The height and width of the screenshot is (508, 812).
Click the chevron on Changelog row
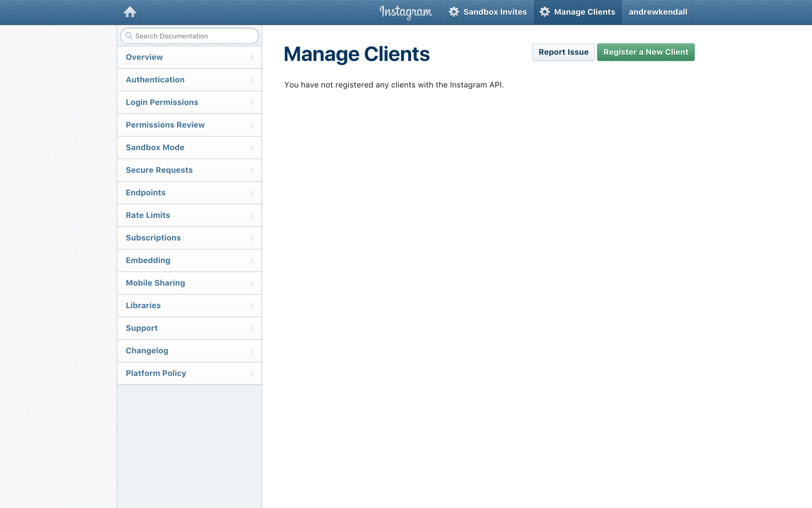click(252, 351)
